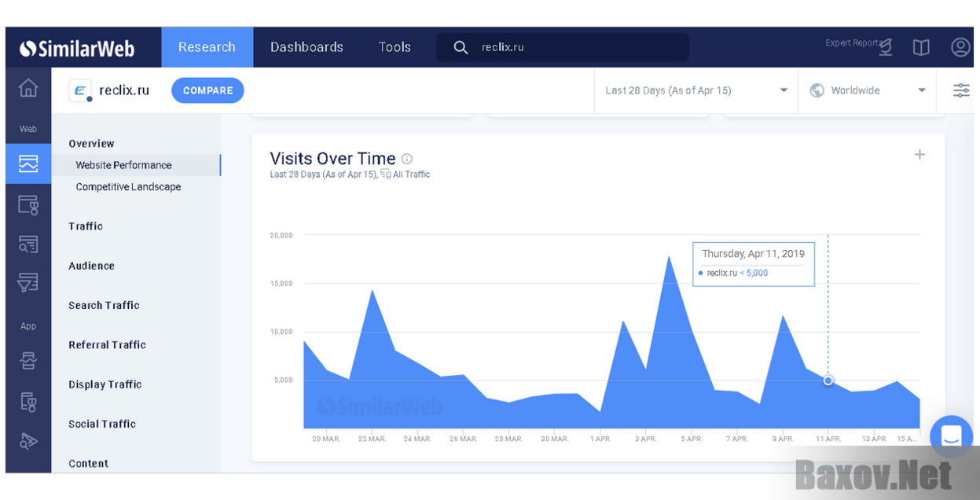The height and width of the screenshot is (500, 980).
Task: Open the filter sliders settings icon
Action: point(961,90)
